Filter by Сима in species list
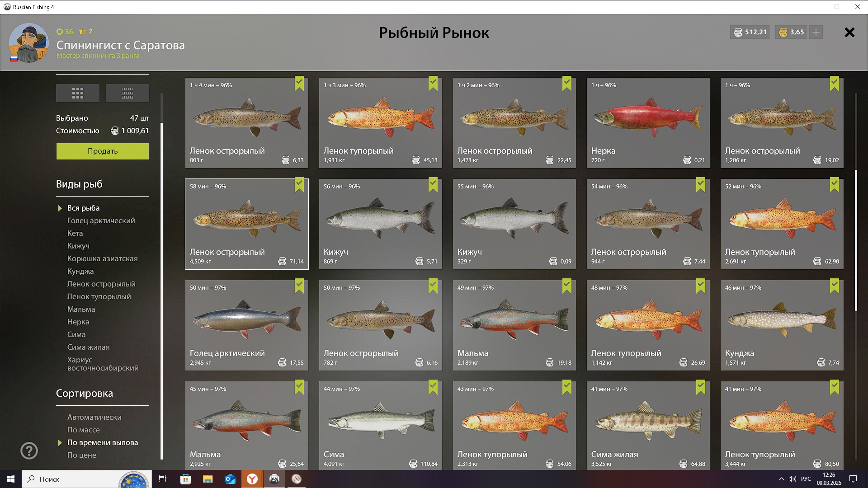Viewport: 868px width, 488px height. [76, 334]
